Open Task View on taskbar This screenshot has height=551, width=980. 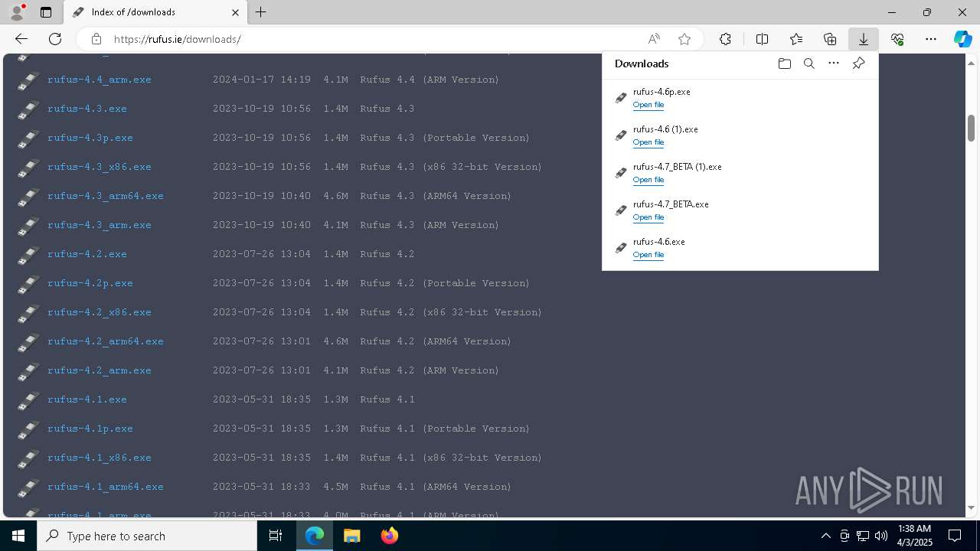pos(276,536)
